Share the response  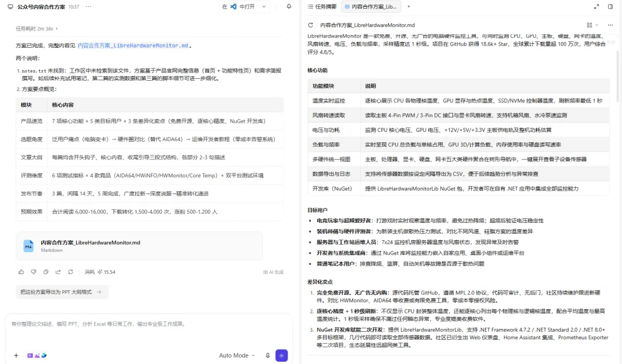coord(58,272)
